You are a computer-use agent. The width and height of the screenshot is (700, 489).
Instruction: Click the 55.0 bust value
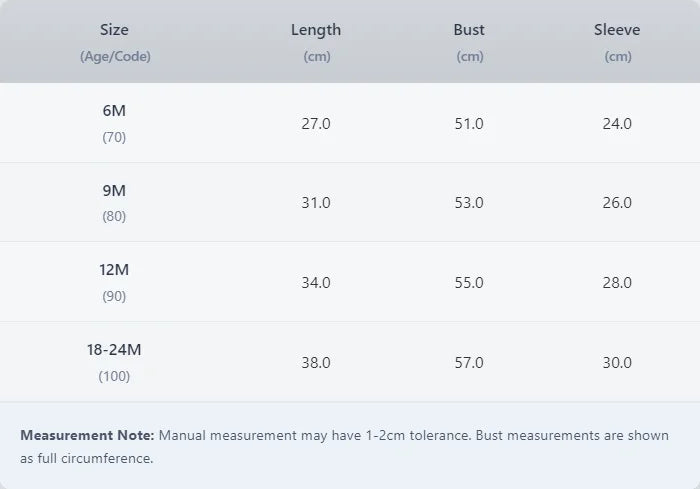coord(469,283)
